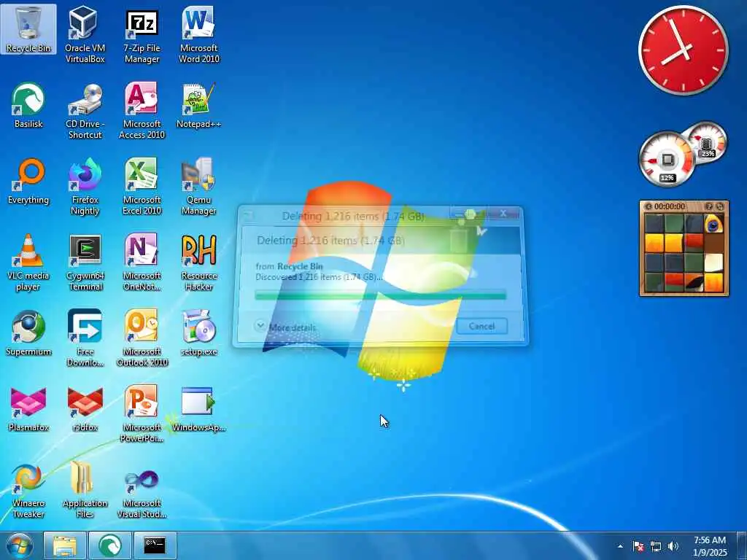Viewport: 747px width, 560px height.
Task: Click the picture puzzle tile with the eye
Action: click(713, 223)
